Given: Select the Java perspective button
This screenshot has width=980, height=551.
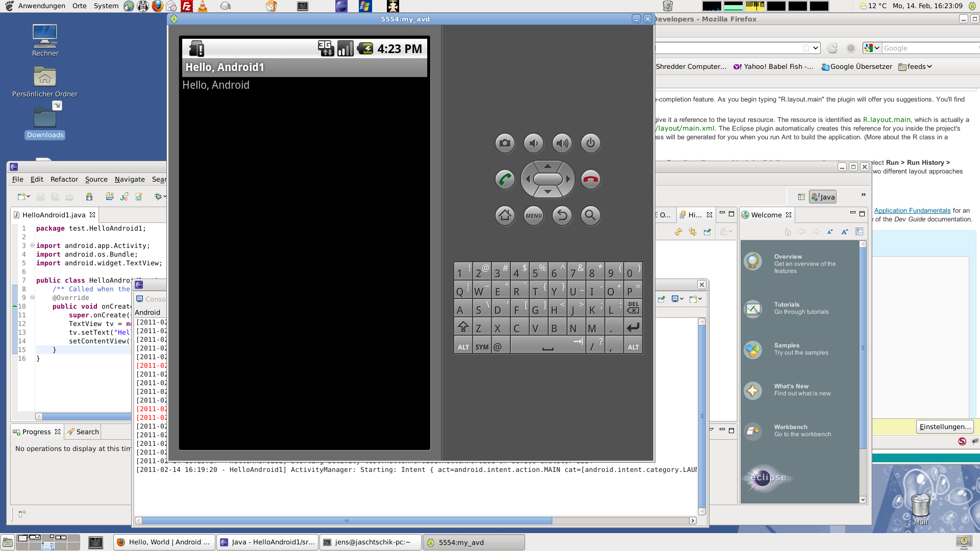Looking at the screenshot, I should 823,197.
